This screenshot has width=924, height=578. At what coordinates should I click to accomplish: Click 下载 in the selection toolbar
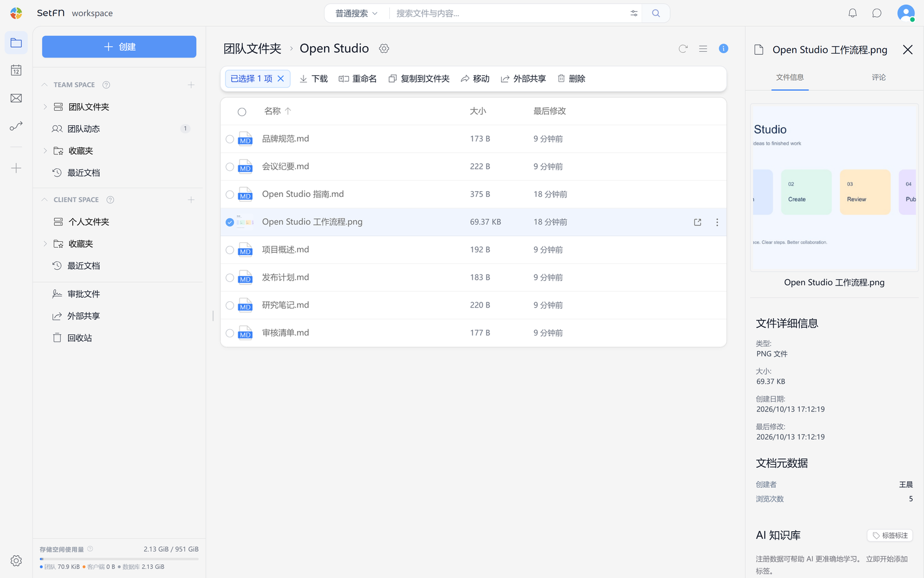click(x=313, y=79)
